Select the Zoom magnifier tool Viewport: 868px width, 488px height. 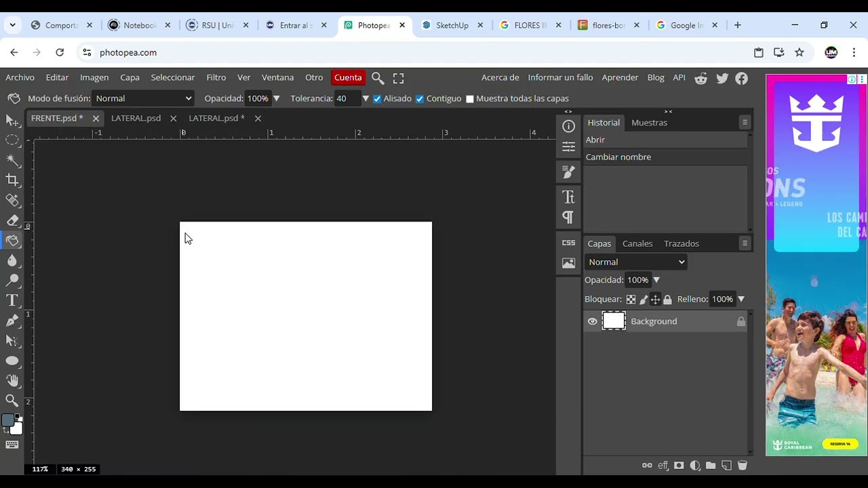pyautogui.click(x=12, y=401)
